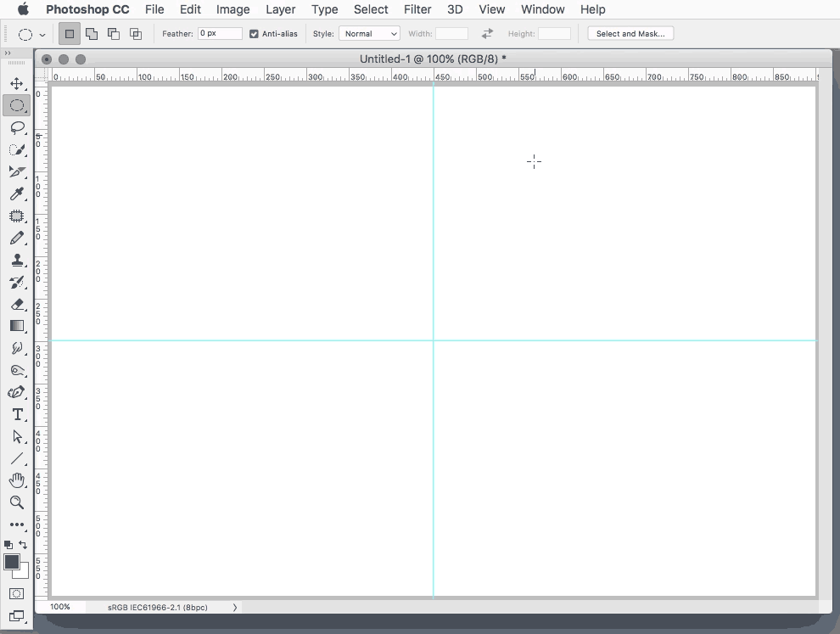Open the Select menu
This screenshot has height=634, width=840.
click(x=371, y=9)
